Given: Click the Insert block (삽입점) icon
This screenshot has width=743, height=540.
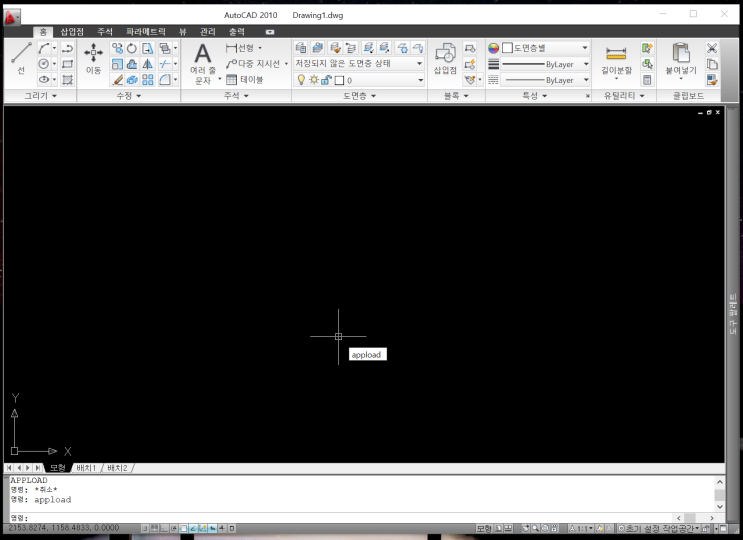Looking at the screenshot, I should click(x=445, y=58).
